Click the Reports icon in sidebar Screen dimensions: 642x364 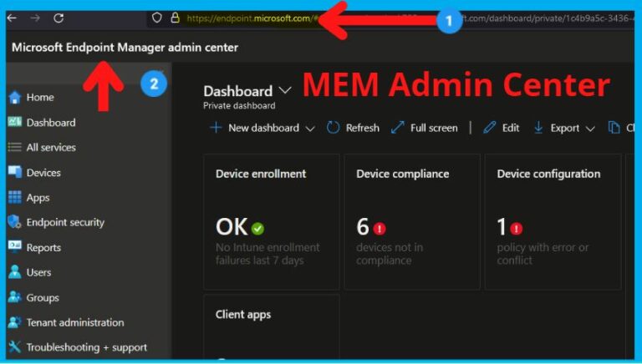click(x=15, y=246)
